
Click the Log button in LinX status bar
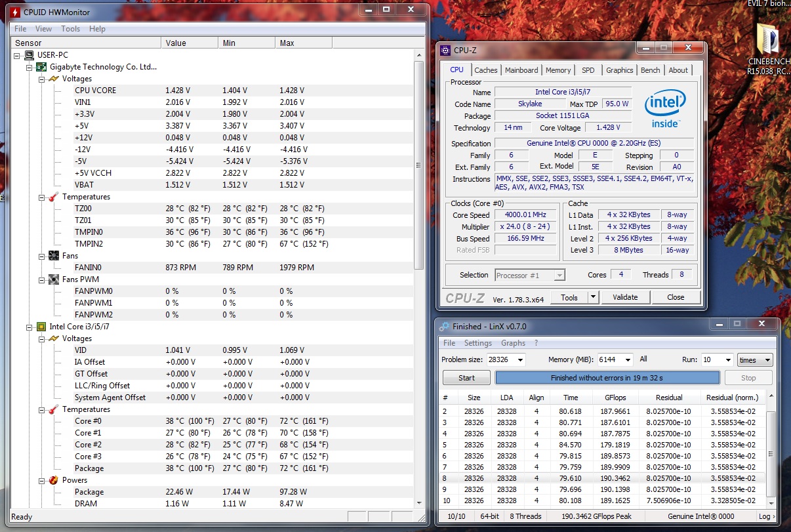tap(767, 516)
